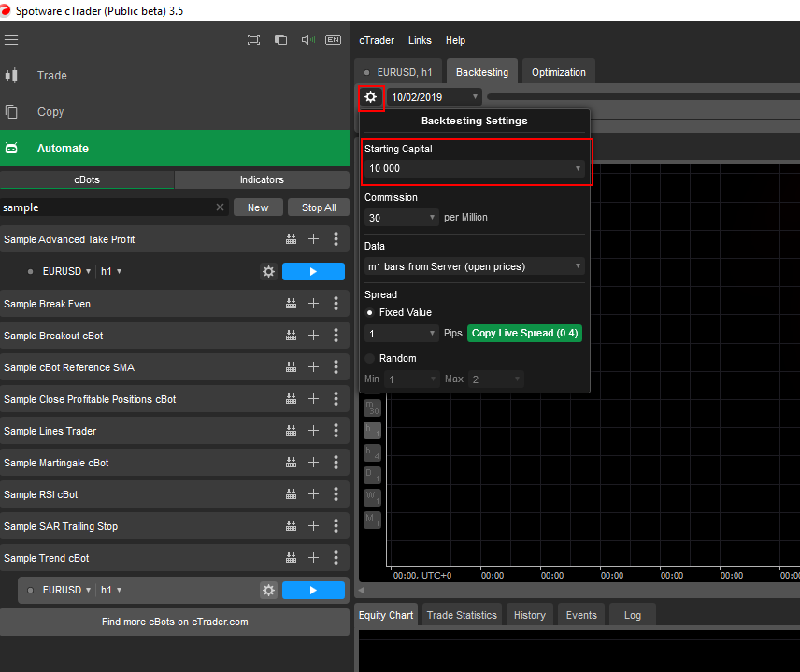800x672 pixels.
Task: Open the Trade Statistics tab
Action: [463, 615]
